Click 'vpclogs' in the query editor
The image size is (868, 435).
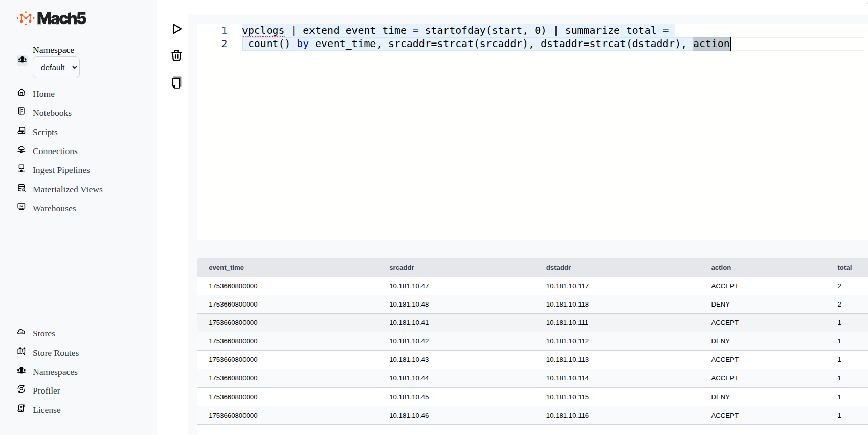[x=263, y=30]
